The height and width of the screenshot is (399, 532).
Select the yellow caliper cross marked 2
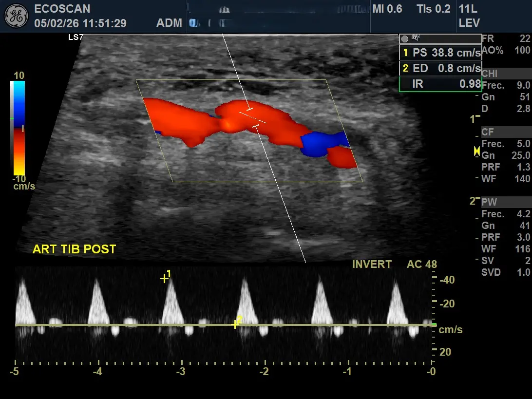(235, 324)
